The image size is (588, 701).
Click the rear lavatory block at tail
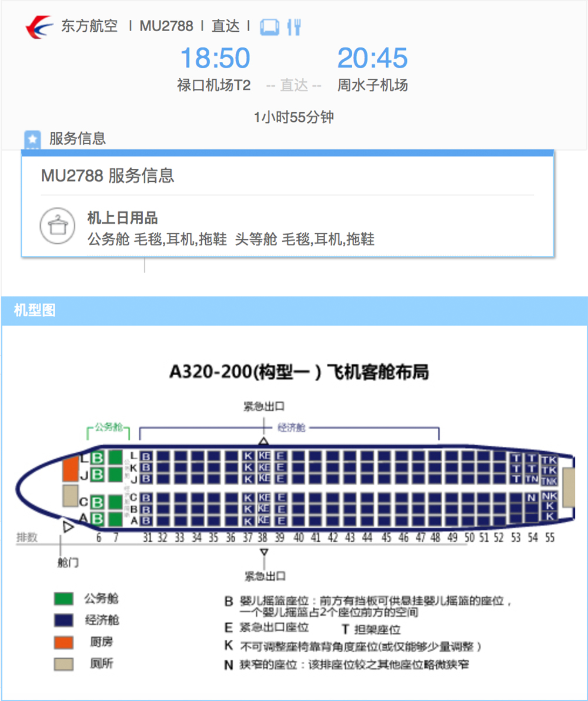click(x=569, y=488)
